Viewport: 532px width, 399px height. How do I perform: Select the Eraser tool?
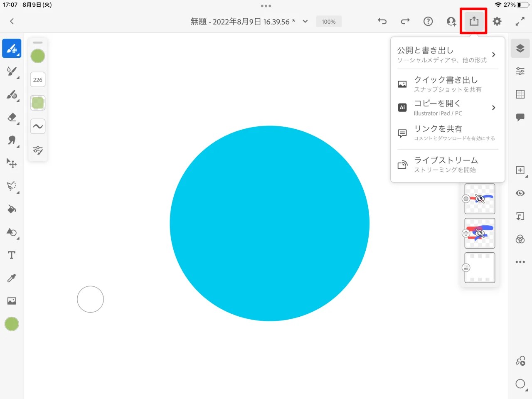(12, 118)
